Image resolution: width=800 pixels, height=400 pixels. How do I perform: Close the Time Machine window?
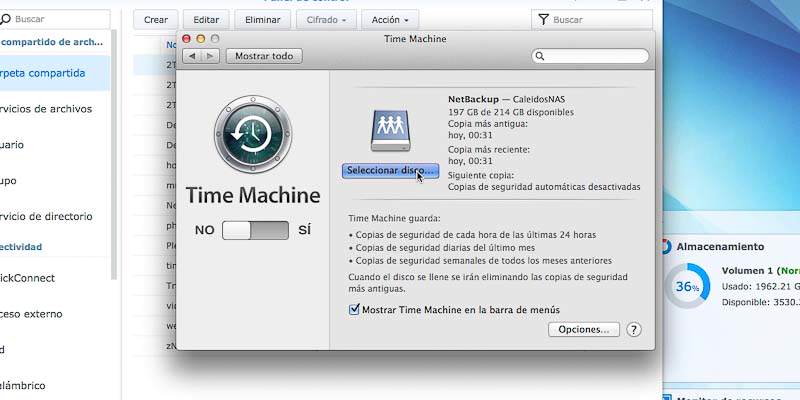click(x=187, y=39)
